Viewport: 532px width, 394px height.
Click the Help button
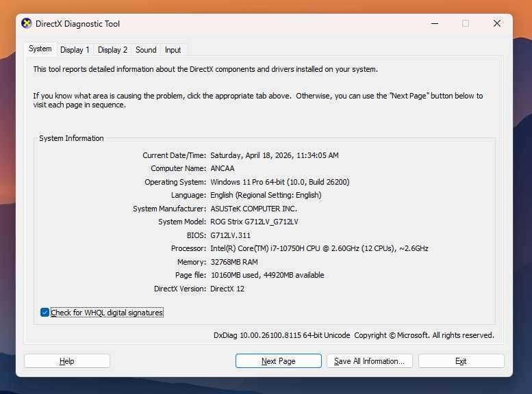pyautogui.click(x=67, y=361)
